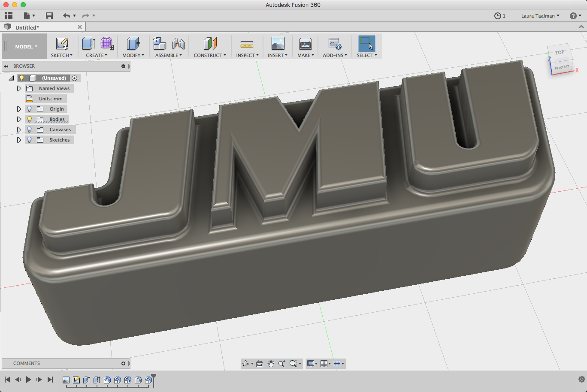This screenshot has height=392, width=587.
Task: Toggle the Bodies folder lightbulb
Action: point(30,119)
